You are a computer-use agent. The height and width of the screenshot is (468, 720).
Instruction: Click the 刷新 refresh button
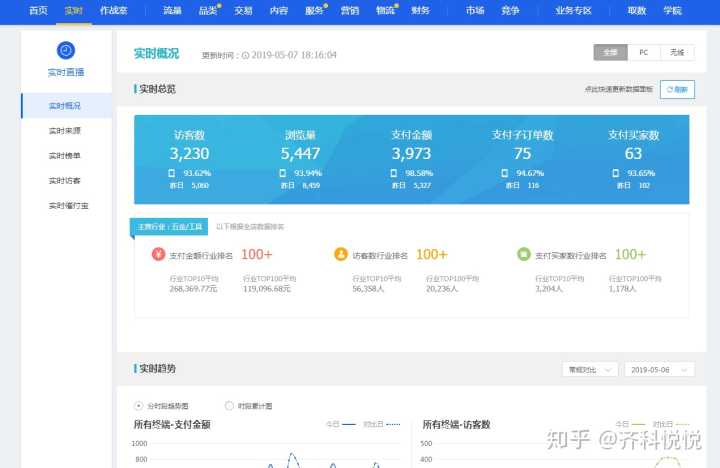pyautogui.click(x=677, y=90)
